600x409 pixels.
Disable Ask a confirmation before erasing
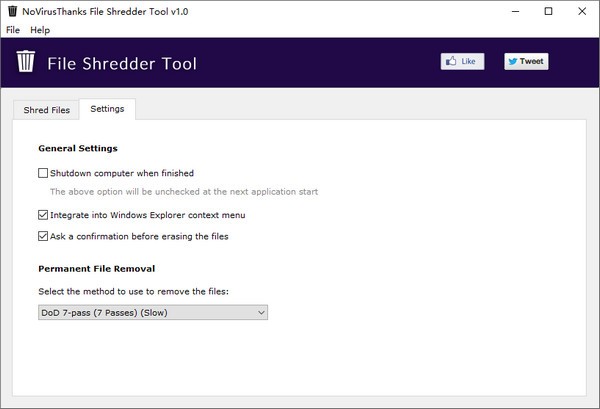(43, 236)
